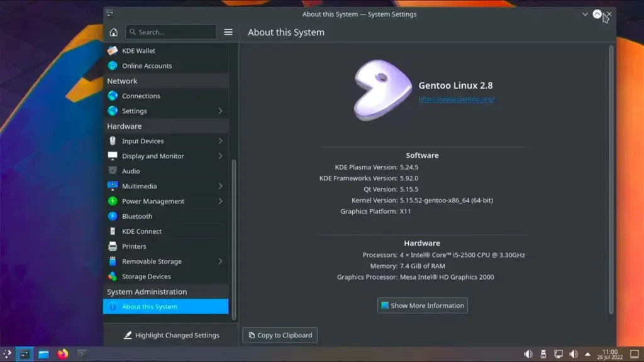Screen dimensions: 644x362
Task: Expand the Removable Storage chevron
Action: 221,261
